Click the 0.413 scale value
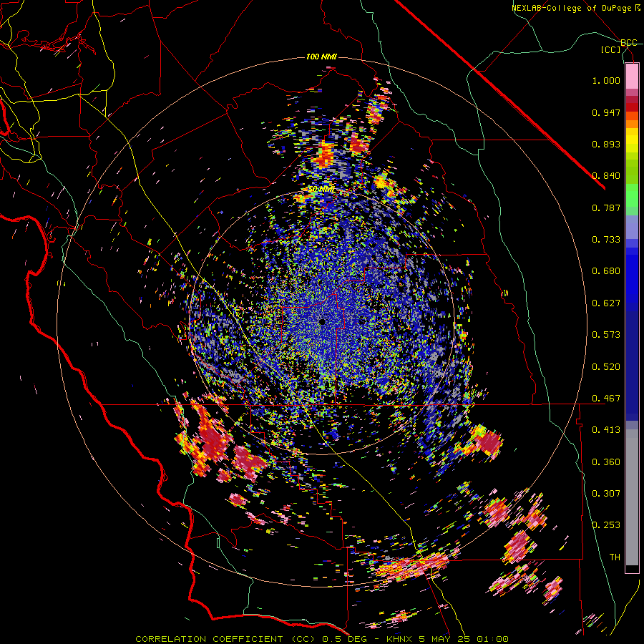The width and height of the screenshot is (644, 644). tap(606, 430)
